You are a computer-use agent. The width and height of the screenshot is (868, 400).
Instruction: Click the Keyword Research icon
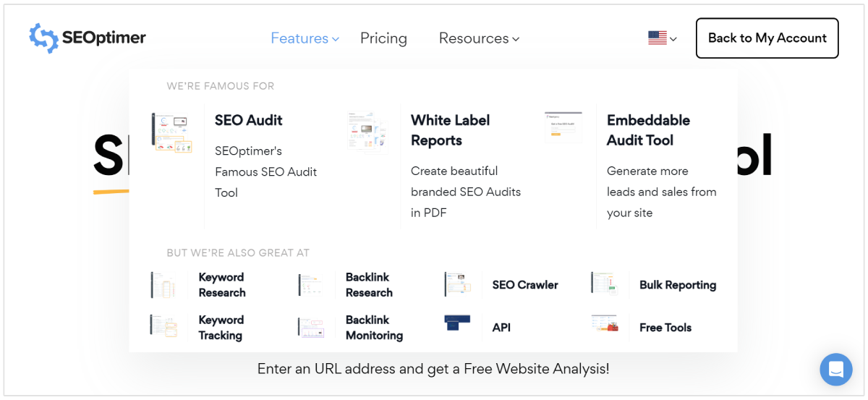(x=163, y=285)
